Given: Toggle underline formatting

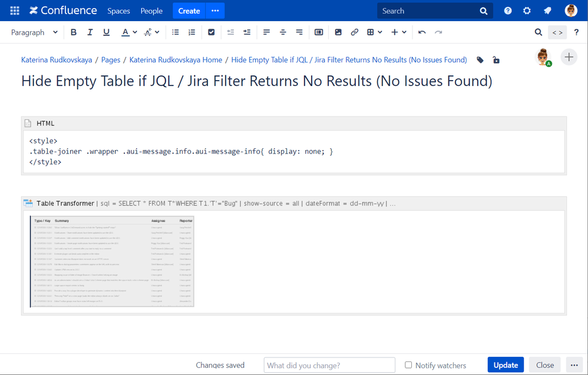Looking at the screenshot, I should pos(106,32).
